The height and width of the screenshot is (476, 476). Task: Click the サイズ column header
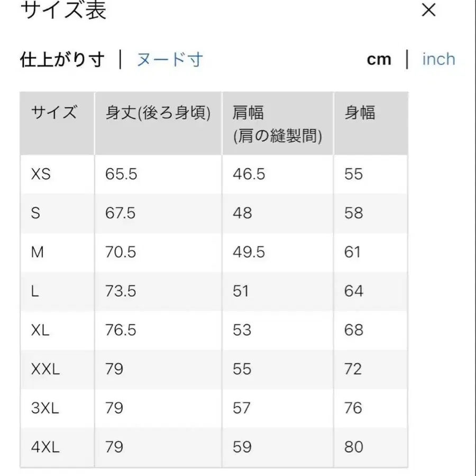click(54, 112)
